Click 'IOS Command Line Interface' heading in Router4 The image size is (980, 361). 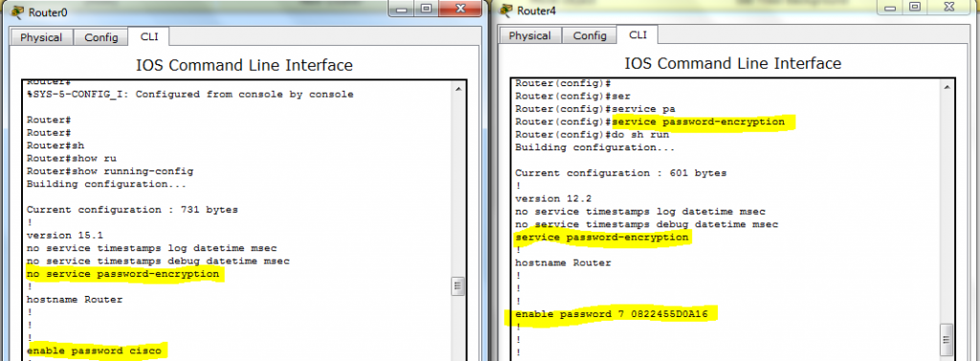point(732,63)
